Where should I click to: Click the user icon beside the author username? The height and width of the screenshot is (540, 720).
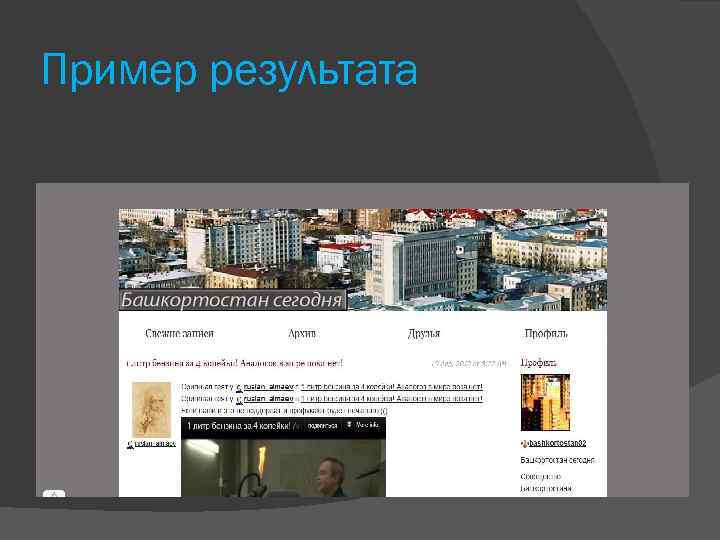[130, 444]
